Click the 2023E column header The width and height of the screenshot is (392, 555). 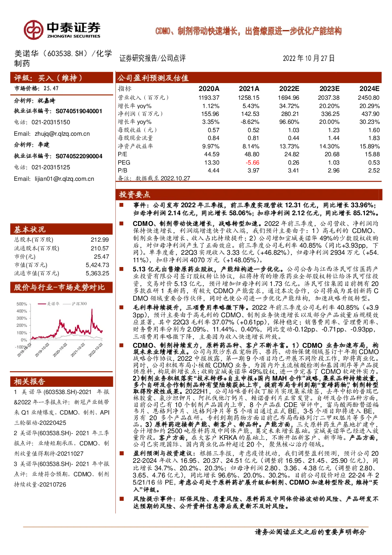click(x=329, y=89)
